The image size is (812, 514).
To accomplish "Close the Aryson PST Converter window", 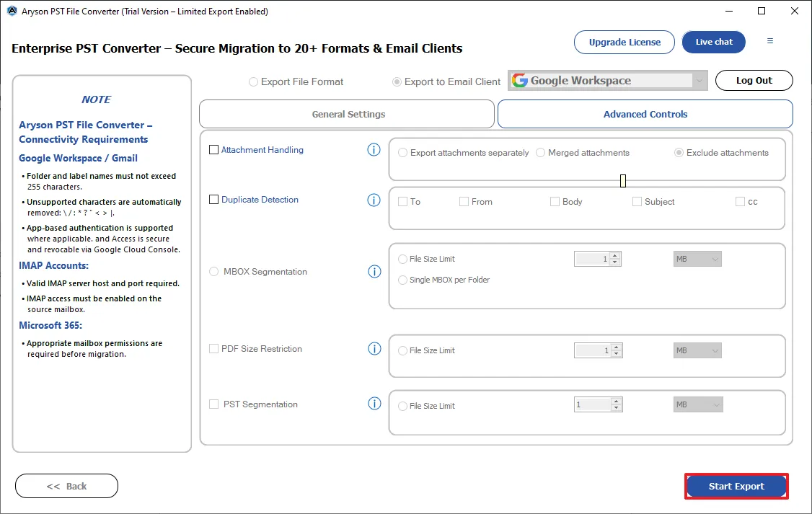I will 795,11.
